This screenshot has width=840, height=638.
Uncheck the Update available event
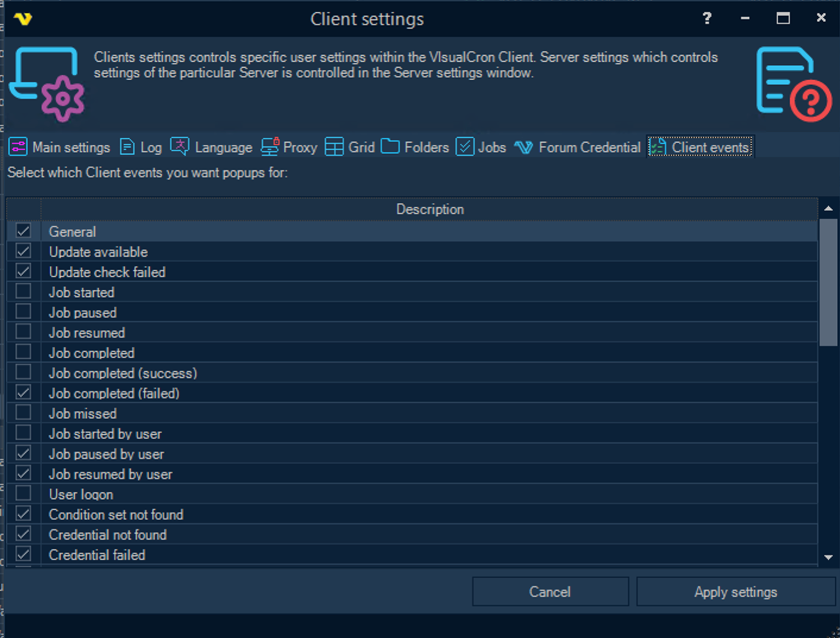(23, 251)
